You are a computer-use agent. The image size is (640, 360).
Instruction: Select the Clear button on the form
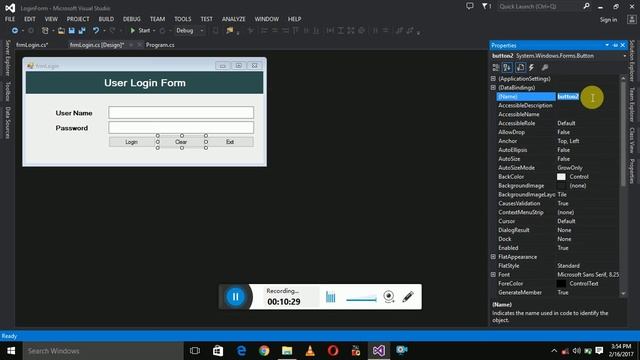[x=181, y=142]
